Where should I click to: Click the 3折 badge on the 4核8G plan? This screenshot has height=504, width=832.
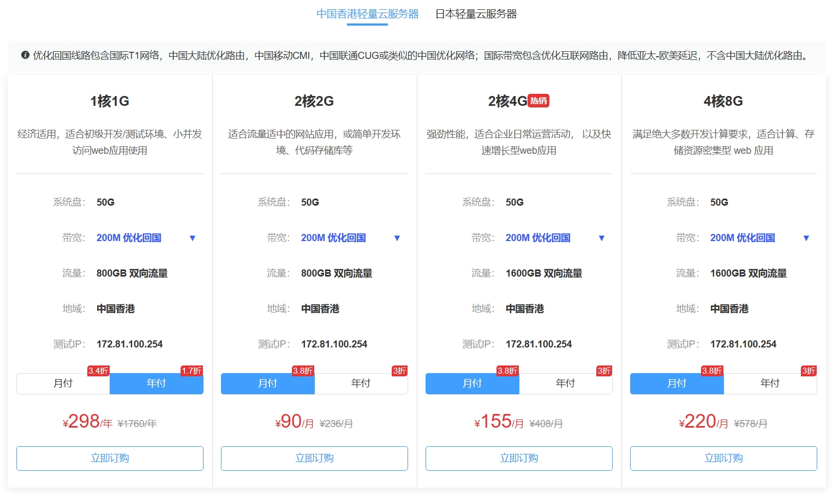pyautogui.click(x=808, y=370)
